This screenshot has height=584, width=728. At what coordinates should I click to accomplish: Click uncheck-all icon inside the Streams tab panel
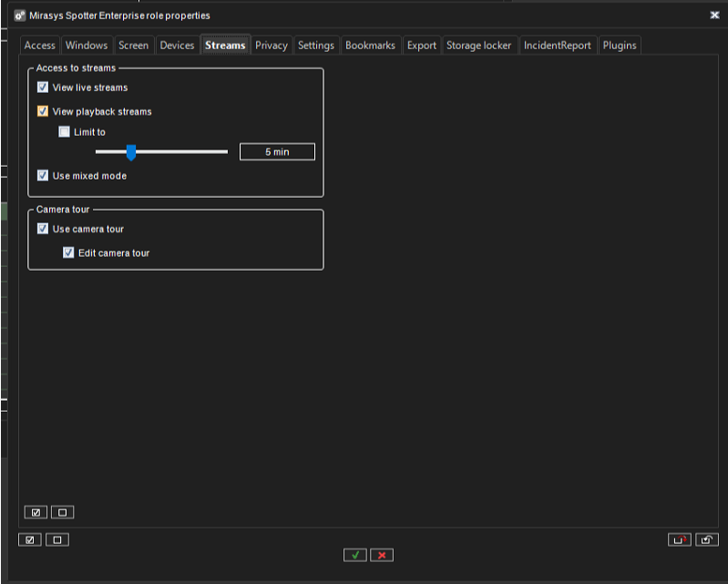[62, 512]
